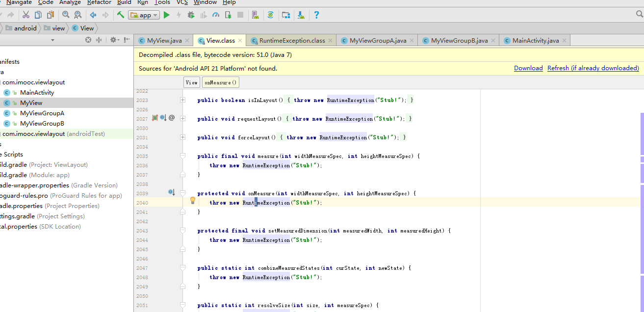Switch to the RuntimeException.class tab
Image resolution: width=644 pixels, height=312 pixels.
292,41
